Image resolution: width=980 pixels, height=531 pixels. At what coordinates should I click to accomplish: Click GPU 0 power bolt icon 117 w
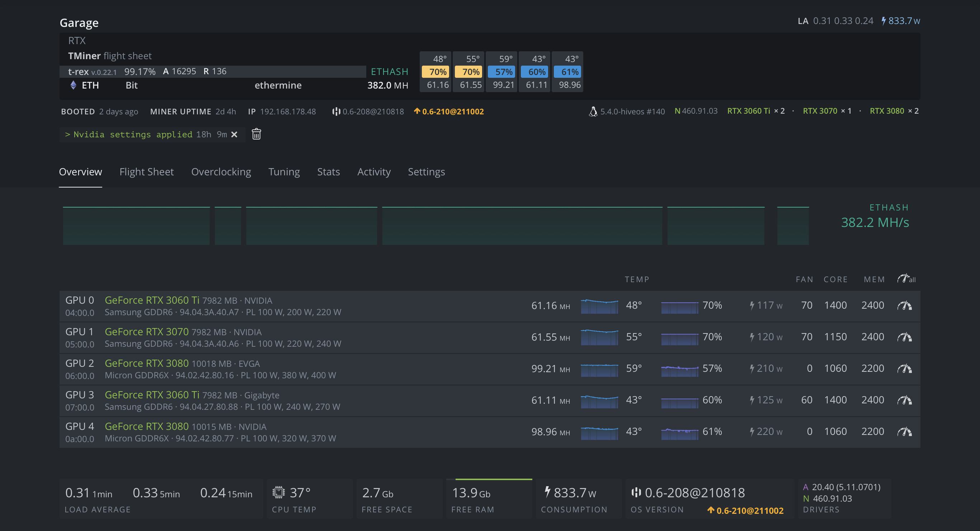click(x=752, y=305)
